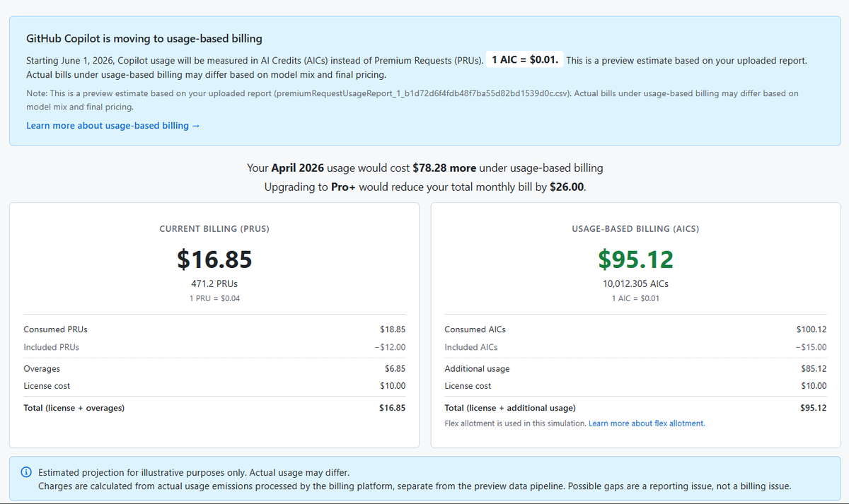849x504 pixels.
Task: Click the 'Included AICs' row label
Action: tap(471, 347)
